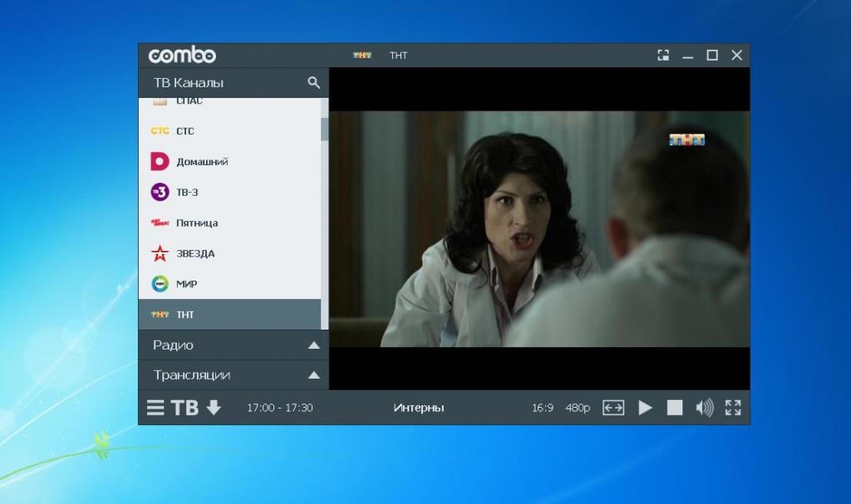This screenshot has height=504, width=851.
Task: Toggle the stretch-to-width icon
Action: tap(613, 408)
